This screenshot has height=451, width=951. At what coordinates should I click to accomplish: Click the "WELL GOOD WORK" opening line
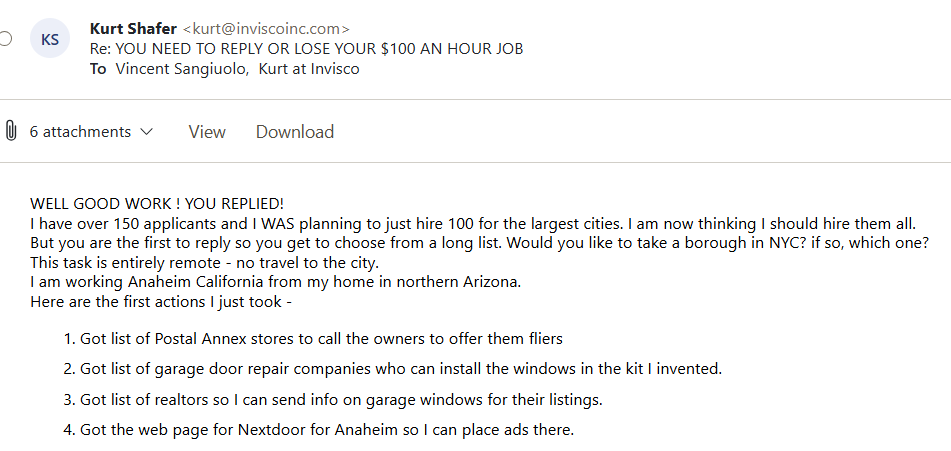pyautogui.click(x=157, y=203)
